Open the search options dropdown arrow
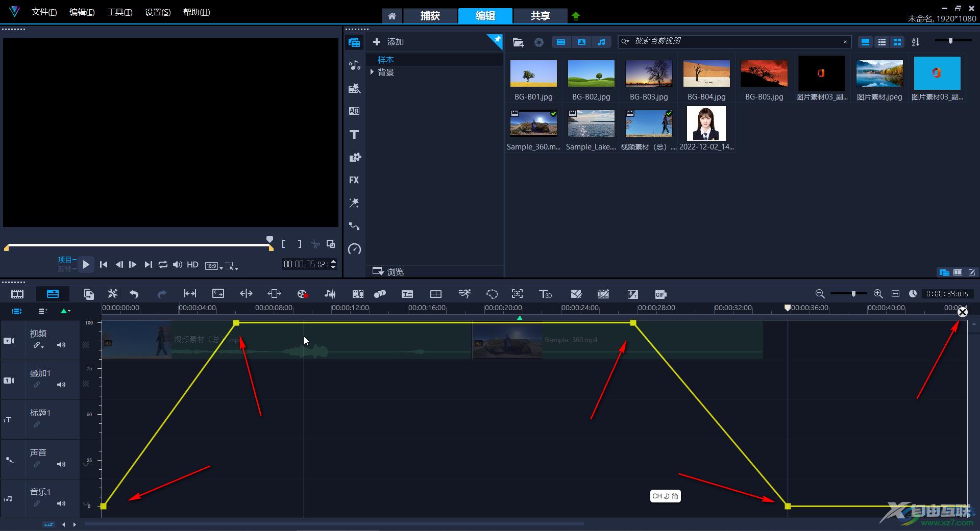 coord(626,41)
